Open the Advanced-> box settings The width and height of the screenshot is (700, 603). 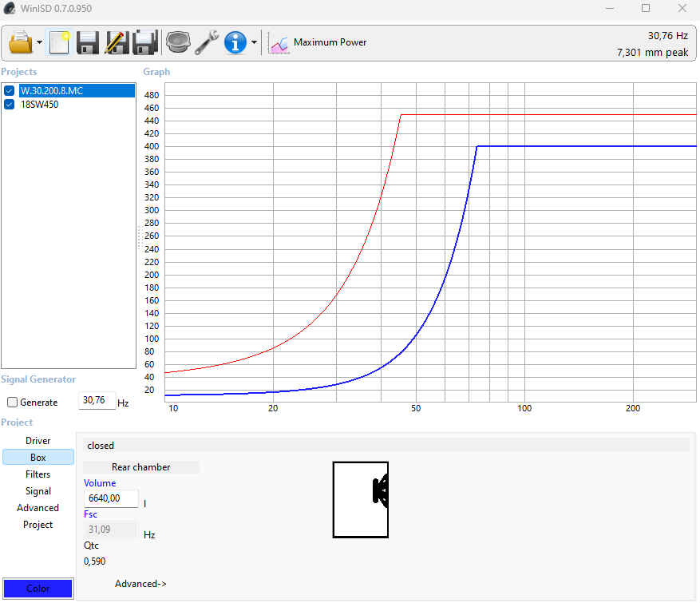click(140, 585)
